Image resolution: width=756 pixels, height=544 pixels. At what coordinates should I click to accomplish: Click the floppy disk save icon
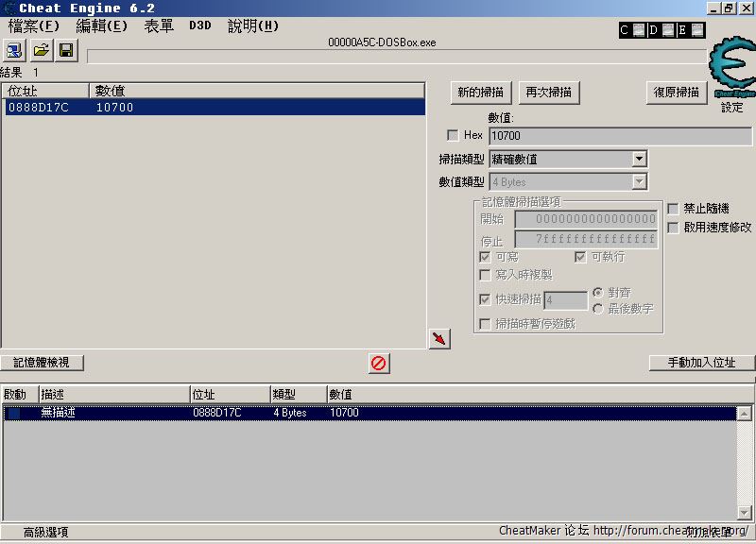66,50
